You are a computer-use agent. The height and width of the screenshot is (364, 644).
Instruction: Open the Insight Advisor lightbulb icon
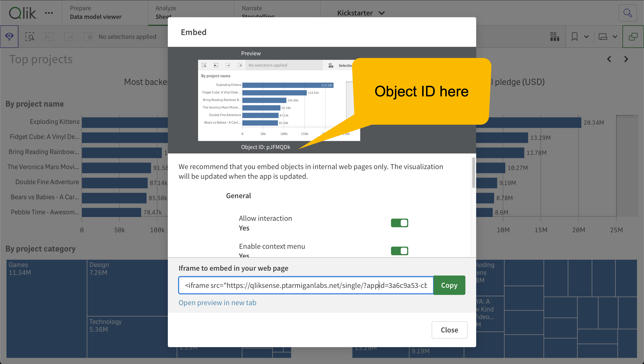pos(9,36)
